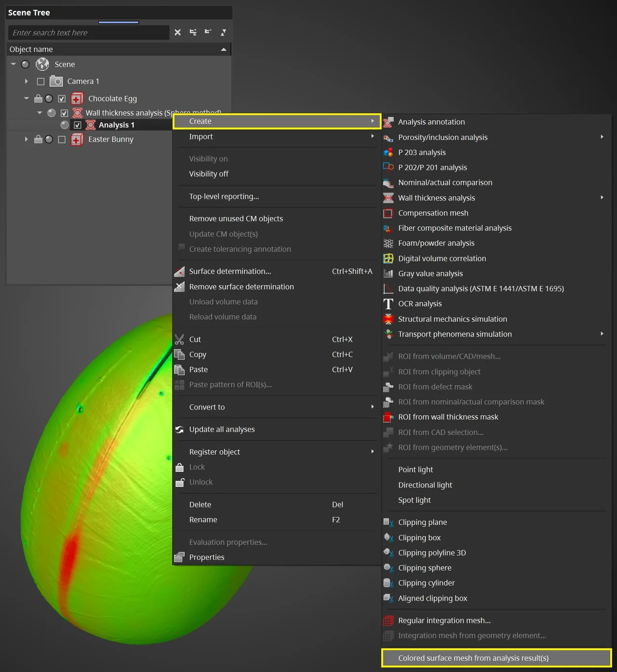Click the Clipping polyline 3D icon
This screenshot has height=672, width=617.
(389, 553)
